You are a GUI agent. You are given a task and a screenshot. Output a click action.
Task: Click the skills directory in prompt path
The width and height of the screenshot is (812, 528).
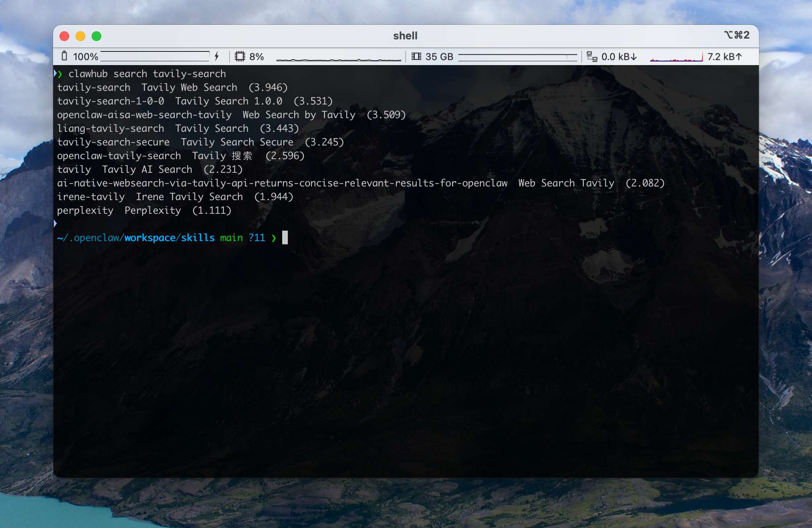click(198, 238)
